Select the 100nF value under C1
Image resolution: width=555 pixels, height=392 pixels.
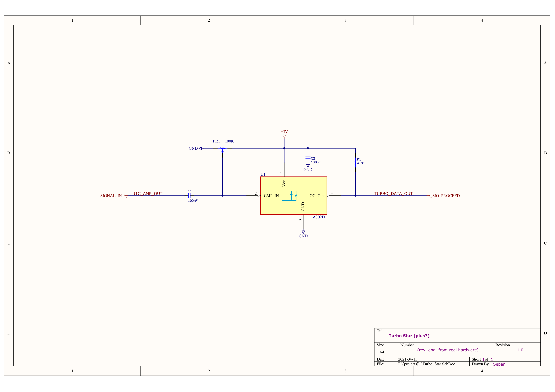193,201
